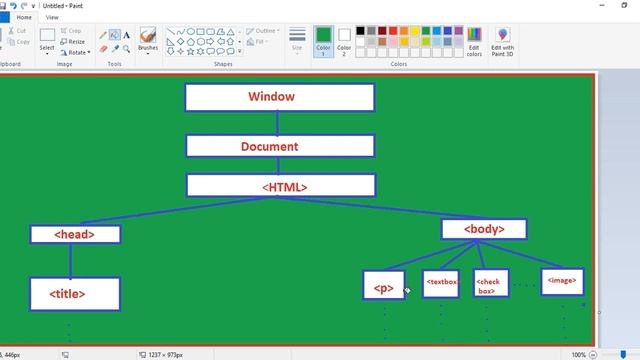Choose the Down arrow shape
The image size is (640, 360).
click(x=171, y=51)
